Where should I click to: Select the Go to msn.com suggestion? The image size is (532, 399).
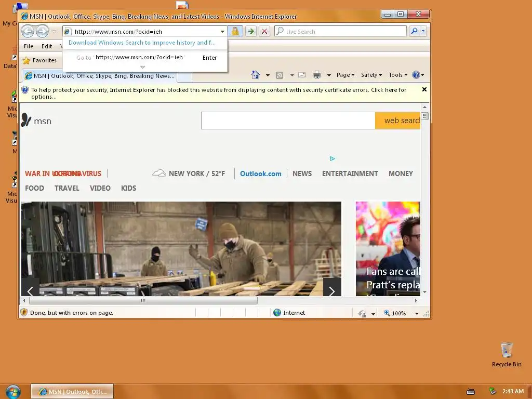(x=145, y=57)
